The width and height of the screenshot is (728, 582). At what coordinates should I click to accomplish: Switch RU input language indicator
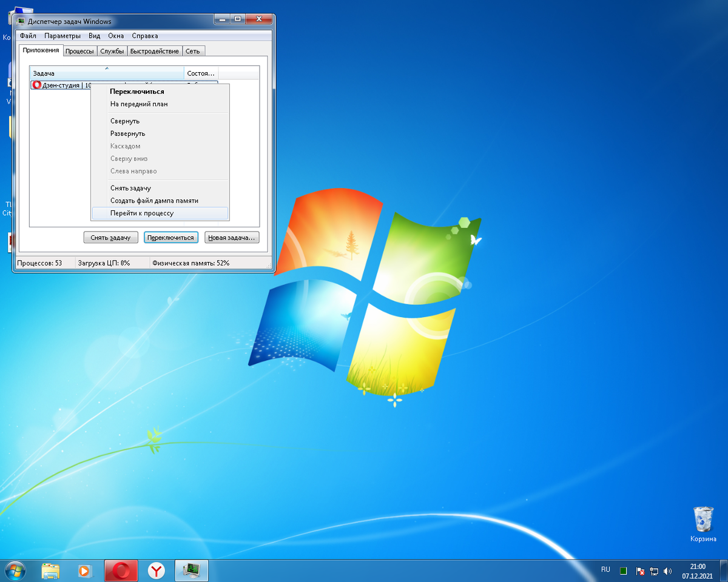click(x=605, y=570)
